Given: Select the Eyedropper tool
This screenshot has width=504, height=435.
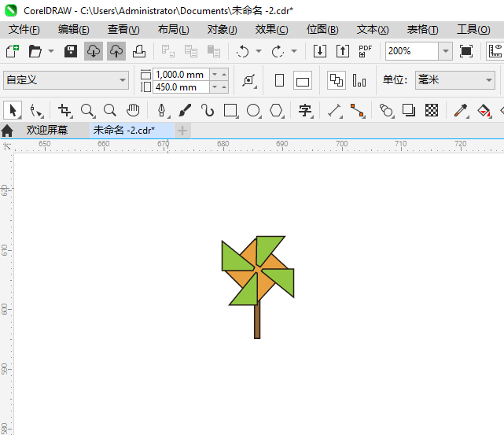Looking at the screenshot, I should pyautogui.click(x=461, y=110).
